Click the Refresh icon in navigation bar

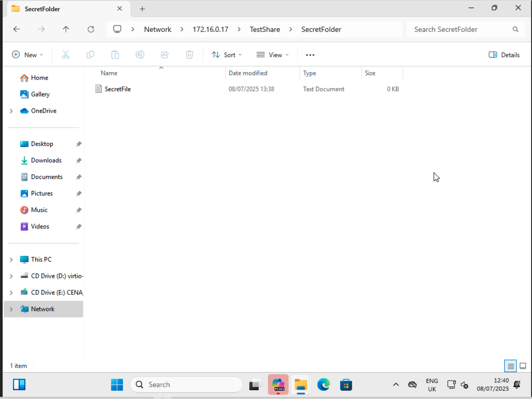(91, 29)
